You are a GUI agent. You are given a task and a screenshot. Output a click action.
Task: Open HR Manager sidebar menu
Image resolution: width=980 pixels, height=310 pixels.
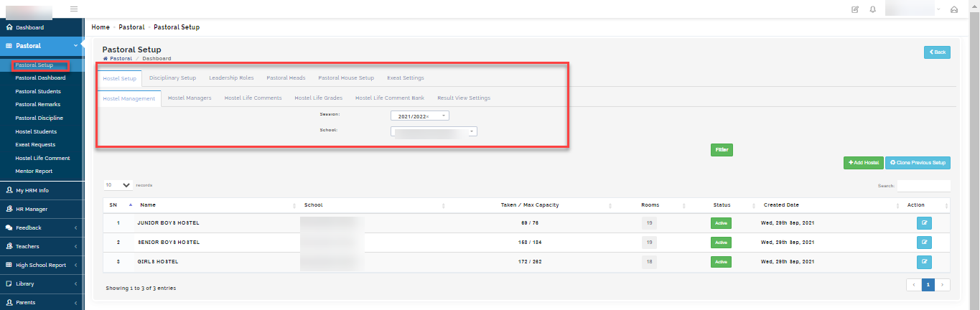[x=42, y=209]
